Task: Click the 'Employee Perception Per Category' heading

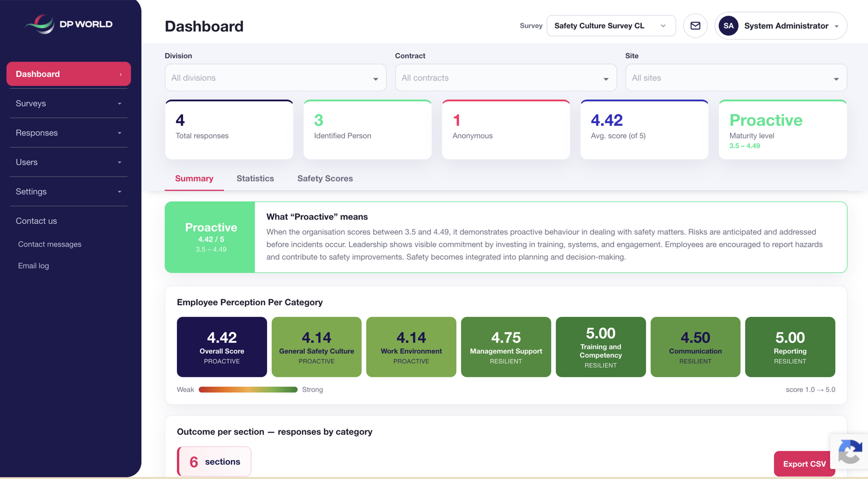Action: click(250, 302)
